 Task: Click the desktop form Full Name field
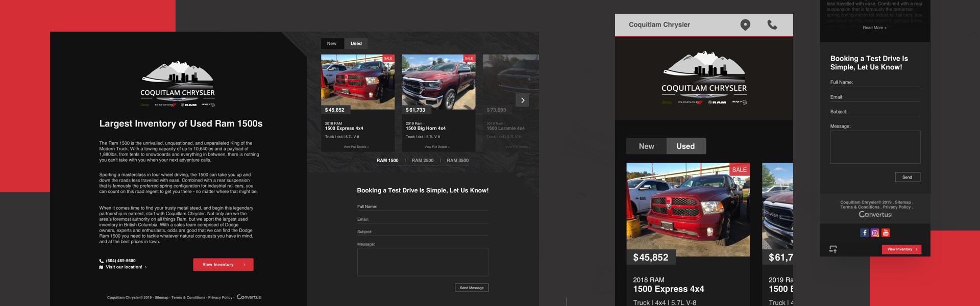pyautogui.click(x=423, y=207)
